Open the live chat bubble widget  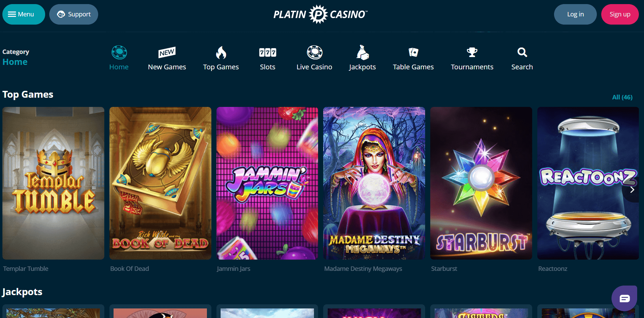(x=624, y=298)
